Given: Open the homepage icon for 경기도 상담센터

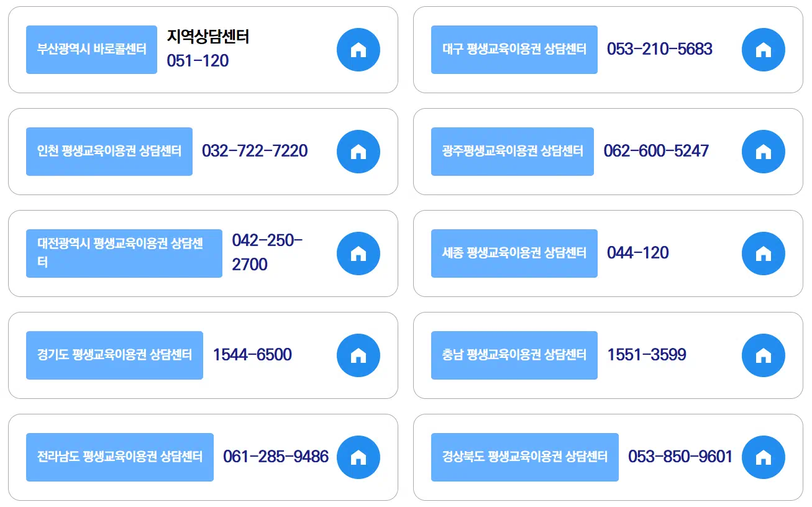Looking at the screenshot, I should click(358, 355).
